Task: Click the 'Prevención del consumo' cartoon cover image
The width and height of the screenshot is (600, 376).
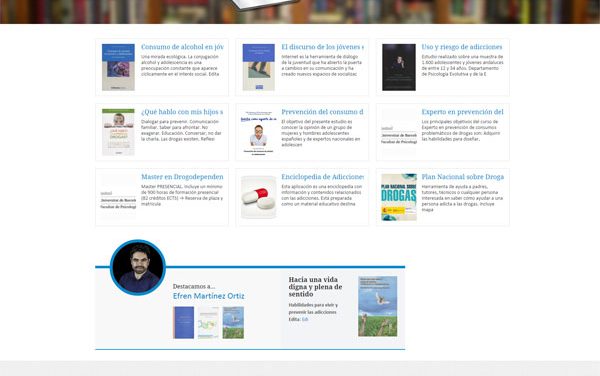Action: (259, 133)
